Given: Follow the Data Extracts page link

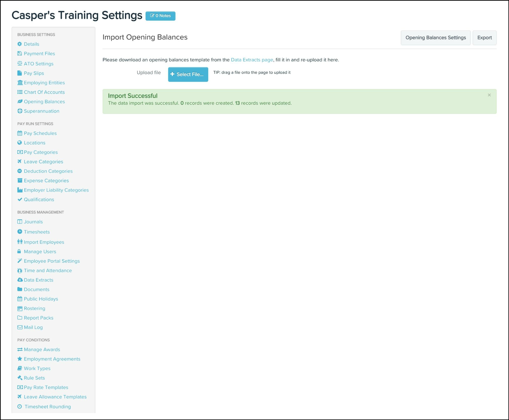Looking at the screenshot, I should coord(252,60).
